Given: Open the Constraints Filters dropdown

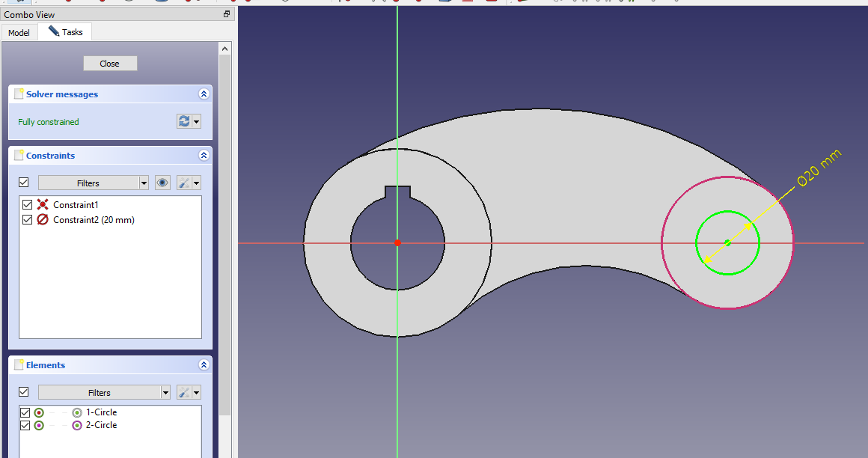Looking at the screenshot, I should [144, 183].
